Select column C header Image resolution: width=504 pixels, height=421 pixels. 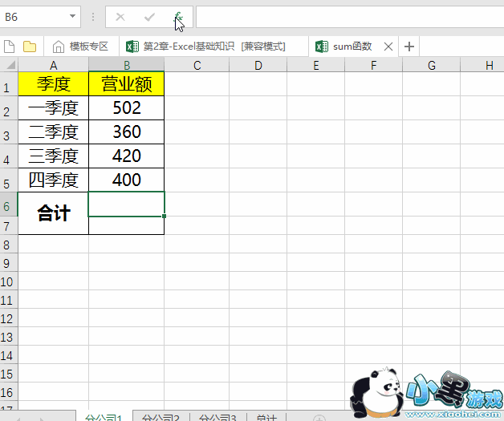197,66
